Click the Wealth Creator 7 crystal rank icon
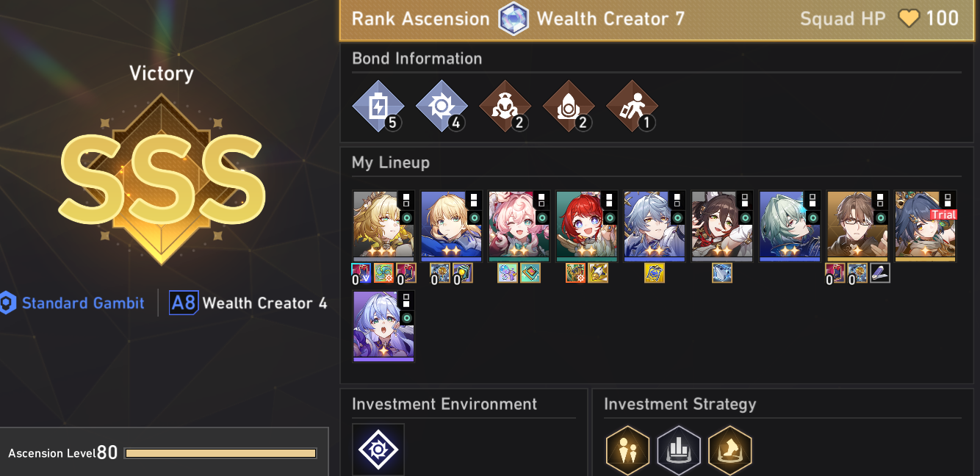 tap(514, 19)
